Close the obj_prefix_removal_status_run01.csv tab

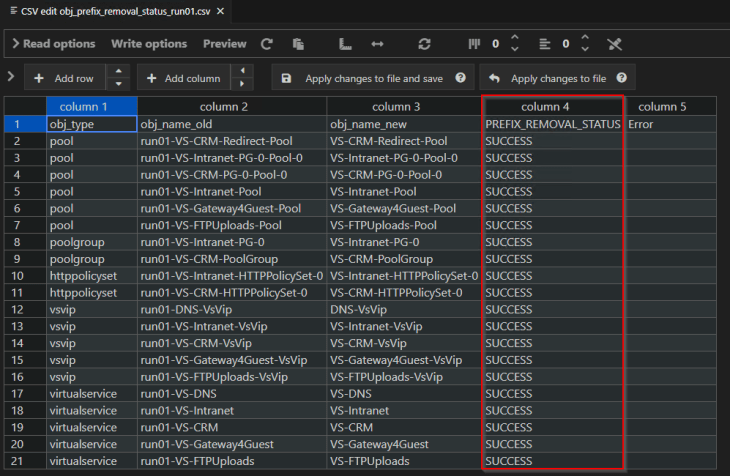coord(221,11)
